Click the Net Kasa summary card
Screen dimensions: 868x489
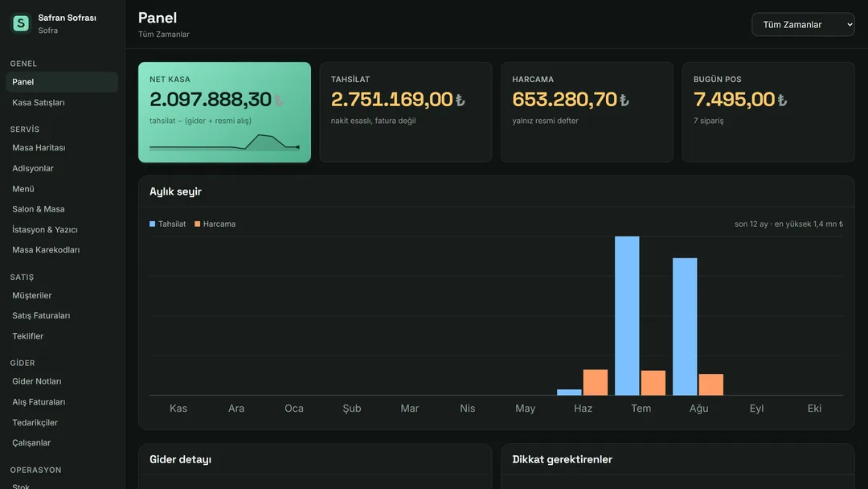[224, 112]
